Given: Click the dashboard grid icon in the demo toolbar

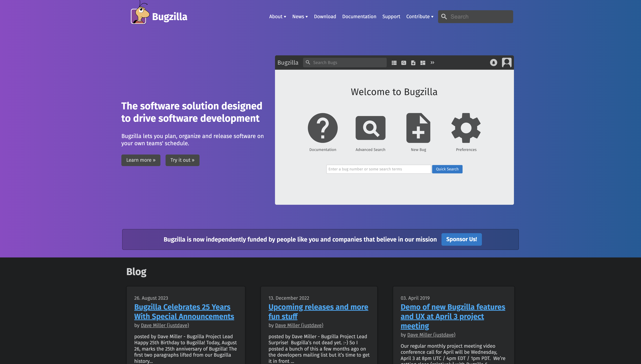Looking at the screenshot, I should tap(423, 63).
